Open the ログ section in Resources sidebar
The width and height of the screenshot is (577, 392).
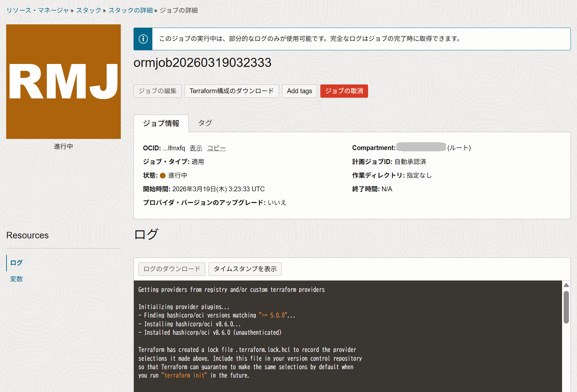pyautogui.click(x=16, y=262)
